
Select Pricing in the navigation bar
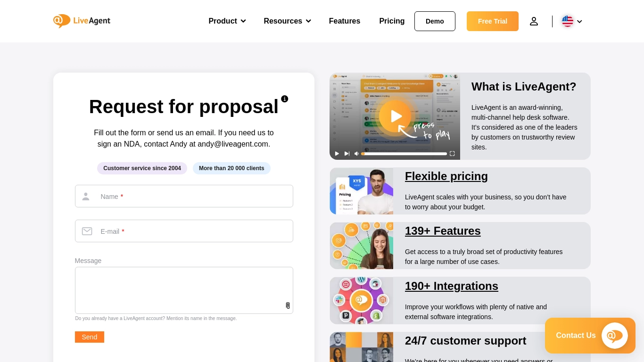tap(392, 21)
